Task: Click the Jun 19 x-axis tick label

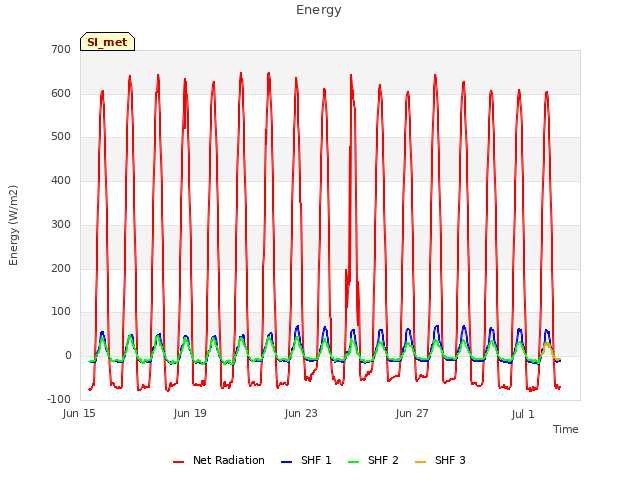Action: (190, 413)
